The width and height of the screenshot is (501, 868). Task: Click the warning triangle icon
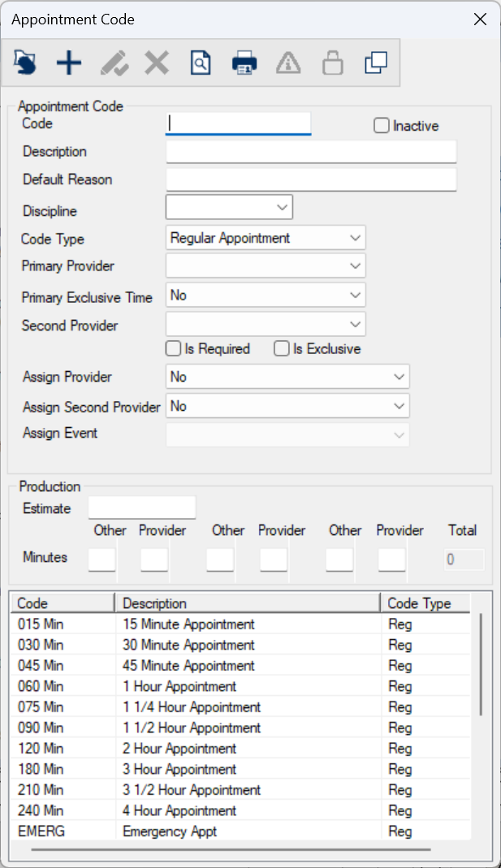[x=288, y=63]
